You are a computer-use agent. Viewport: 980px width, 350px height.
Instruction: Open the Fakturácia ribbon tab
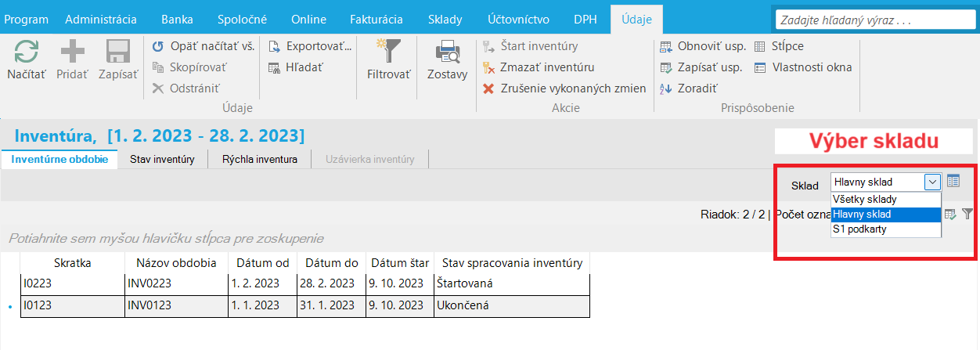coord(377,19)
